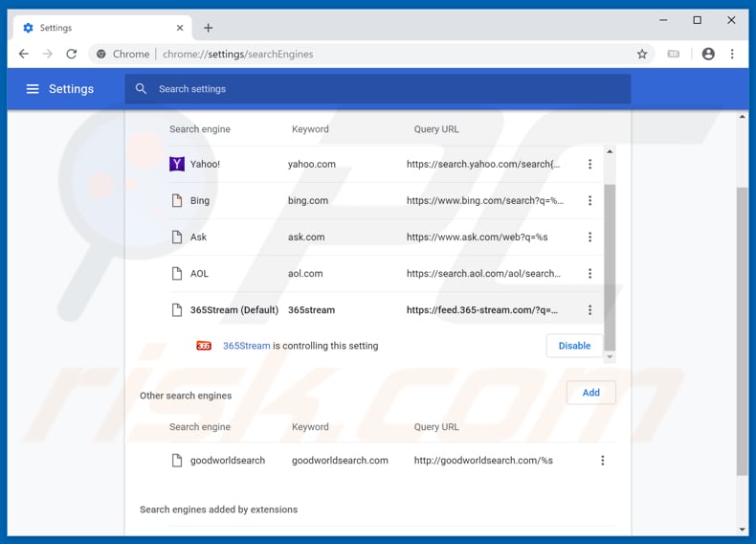Click the page scroll-down arrow at bottom

tap(742, 530)
